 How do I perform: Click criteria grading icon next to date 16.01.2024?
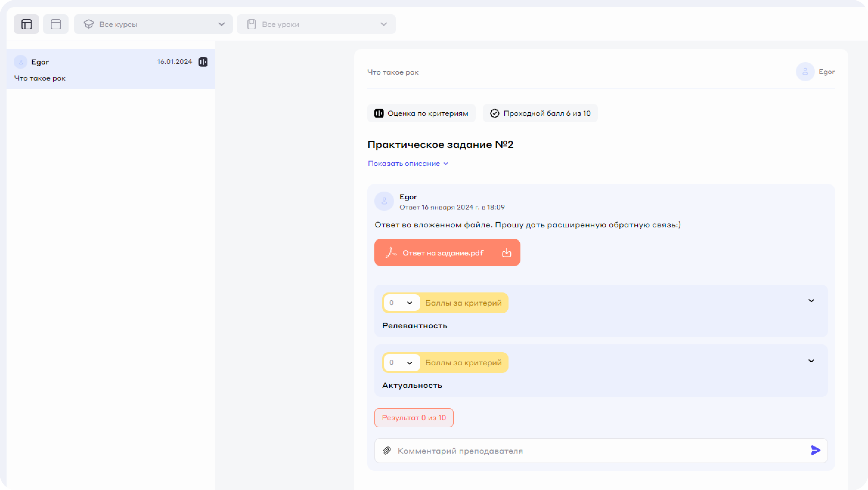tap(203, 62)
